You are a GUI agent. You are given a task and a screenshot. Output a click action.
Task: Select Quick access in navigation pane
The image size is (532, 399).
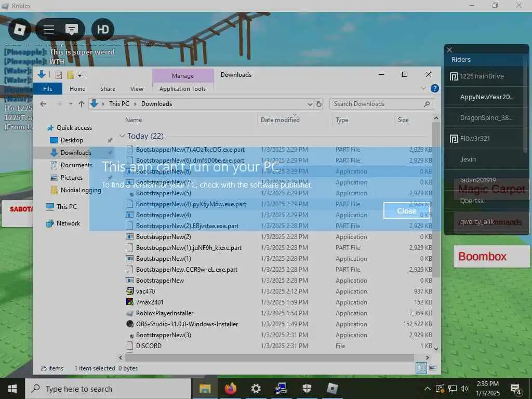click(74, 128)
